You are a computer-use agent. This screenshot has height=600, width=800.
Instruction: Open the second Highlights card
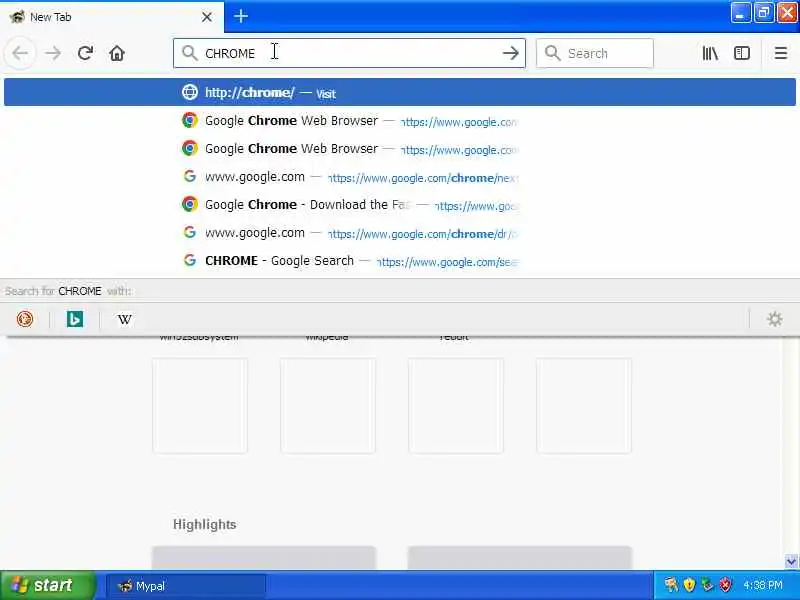(519, 558)
